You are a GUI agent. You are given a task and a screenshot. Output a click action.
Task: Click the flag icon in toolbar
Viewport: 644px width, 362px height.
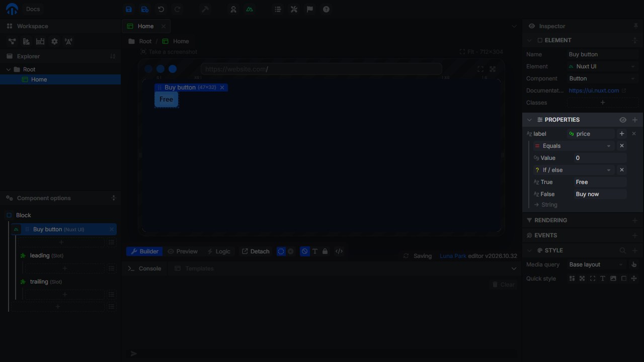click(x=310, y=9)
